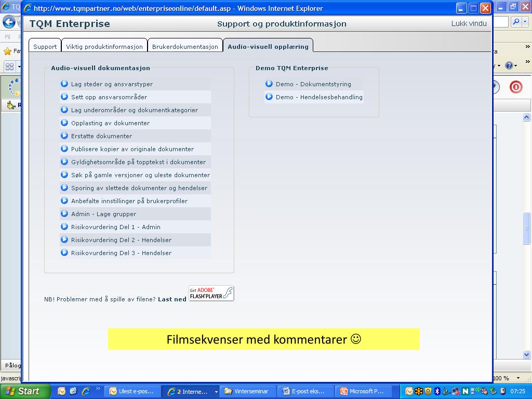
Task: Click the Last ned link
Action: pyautogui.click(x=172, y=299)
